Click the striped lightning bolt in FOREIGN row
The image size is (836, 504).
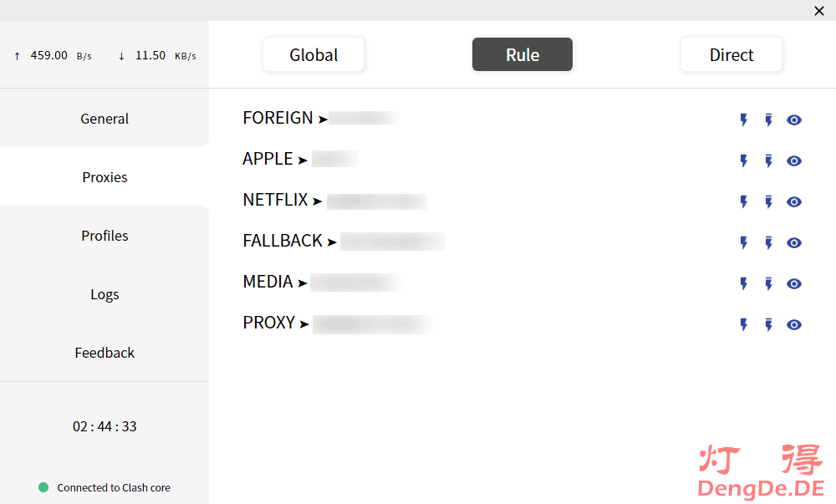click(x=768, y=120)
